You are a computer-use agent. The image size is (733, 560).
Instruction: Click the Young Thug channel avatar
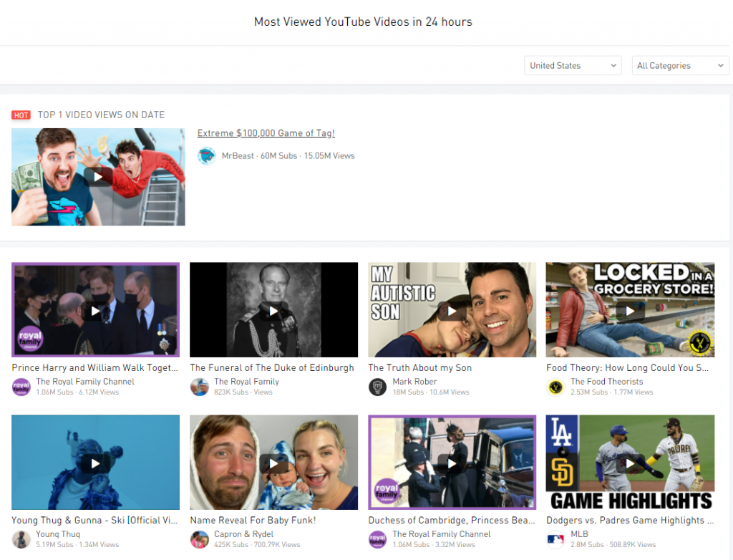click(x=21, y=539)
